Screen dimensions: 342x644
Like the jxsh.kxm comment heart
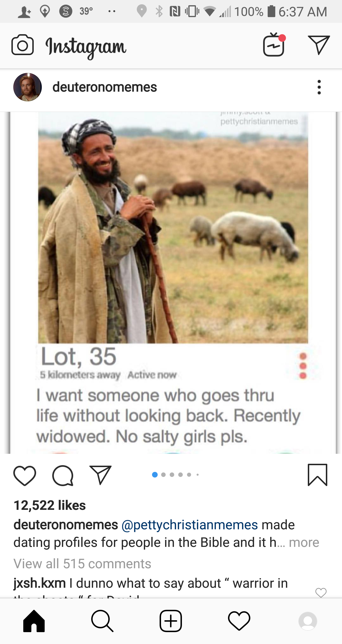coord(321,592)
